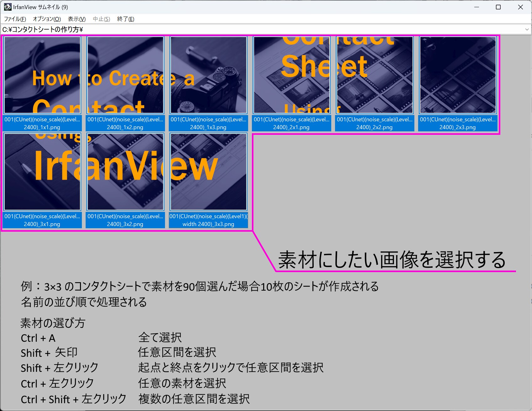Image resolution: width=532 pixels, height=411 pixels.
Task: Open the 終了(E) menu
Action: tap(125, 19)
